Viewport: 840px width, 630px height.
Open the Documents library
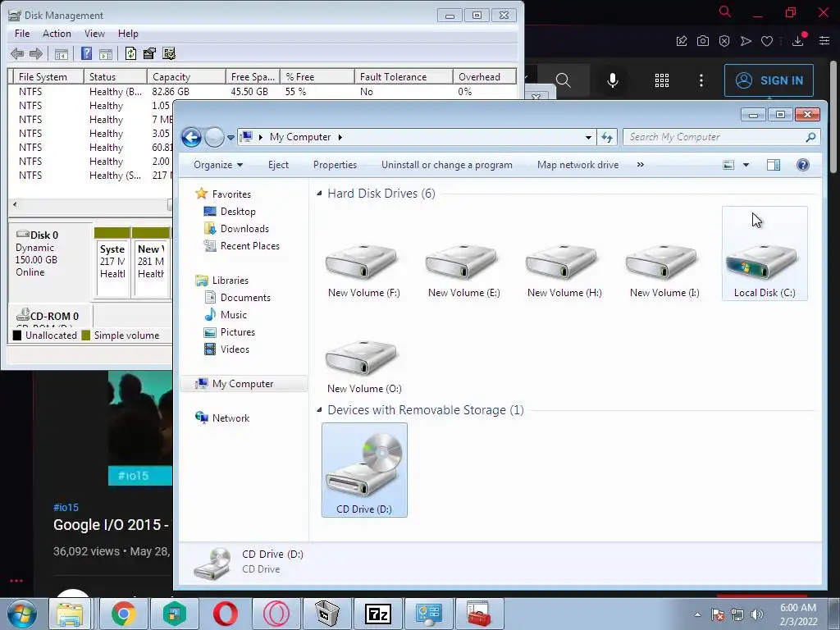click(245, 297)
